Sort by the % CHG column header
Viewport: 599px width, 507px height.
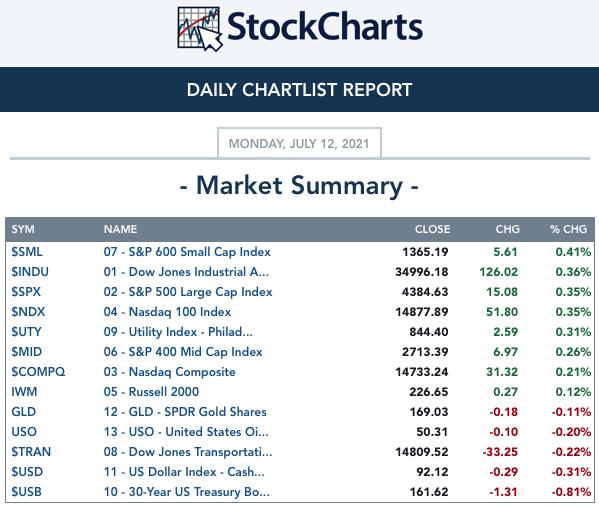click(x=568, y=229)
